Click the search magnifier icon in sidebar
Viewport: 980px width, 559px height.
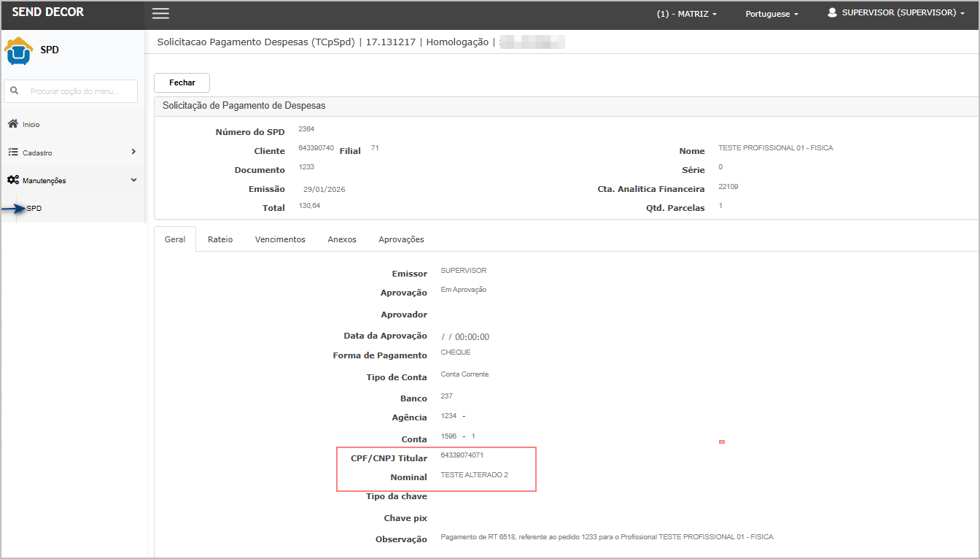point(15,91)
